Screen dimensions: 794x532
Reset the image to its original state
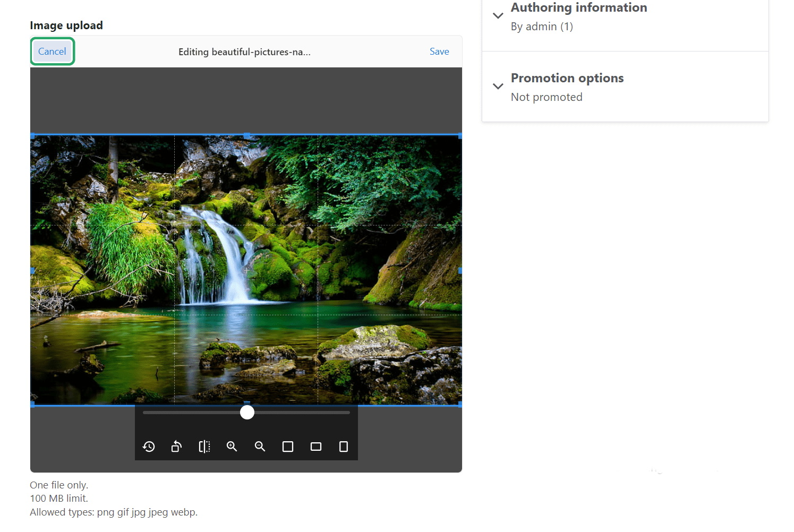tap(149, 447)
